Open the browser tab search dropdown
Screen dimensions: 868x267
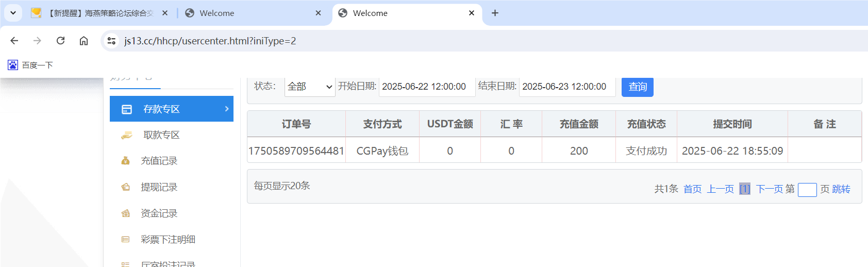point(13,13)
